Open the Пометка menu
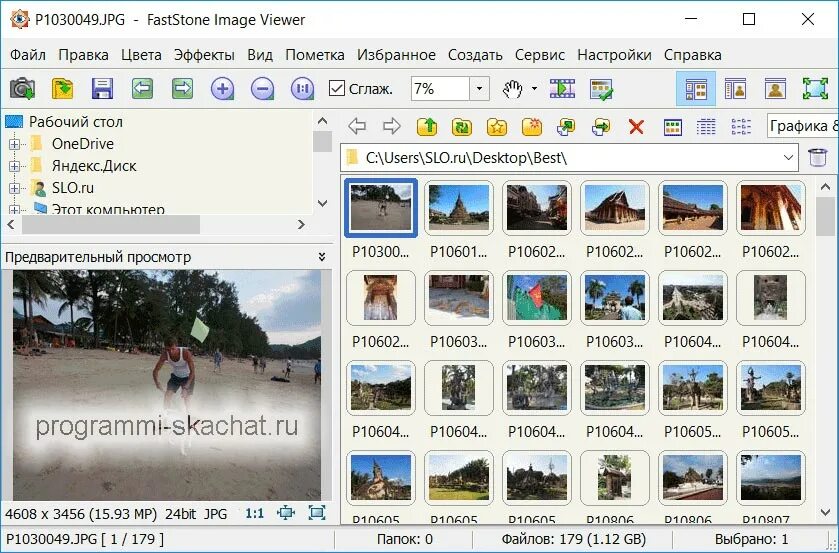The width and height of the screenshot is (839, 553). 315,55
